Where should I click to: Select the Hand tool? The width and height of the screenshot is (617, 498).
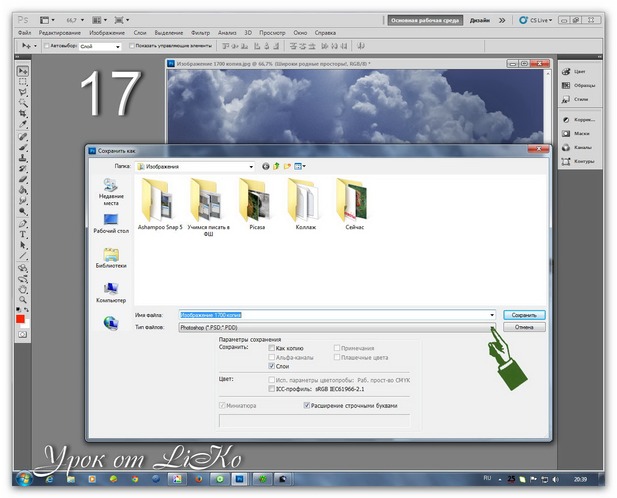pos(23,290)
